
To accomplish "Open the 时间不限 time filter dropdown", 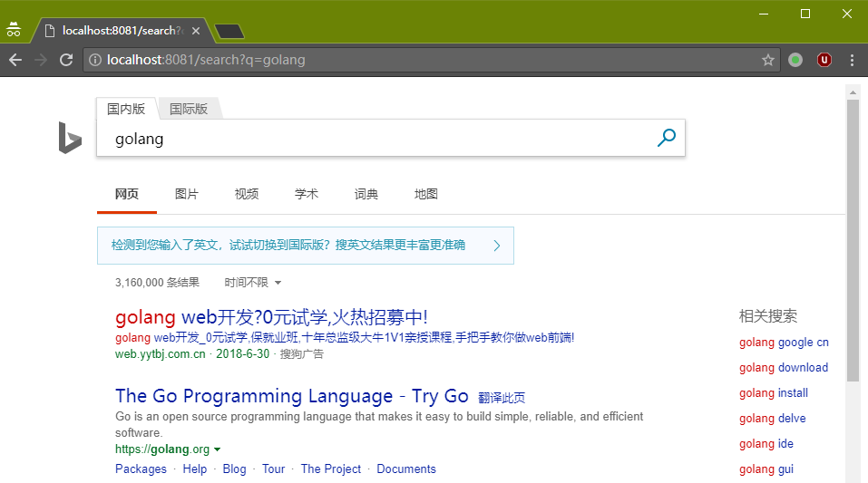I will (x=252, y=283).
